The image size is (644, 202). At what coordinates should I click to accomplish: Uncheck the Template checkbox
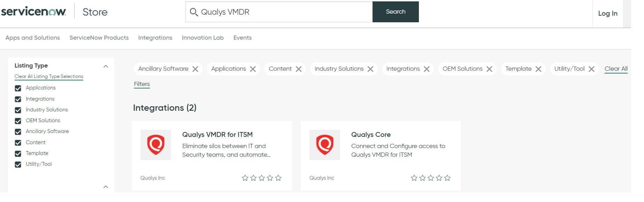point(18,154)
